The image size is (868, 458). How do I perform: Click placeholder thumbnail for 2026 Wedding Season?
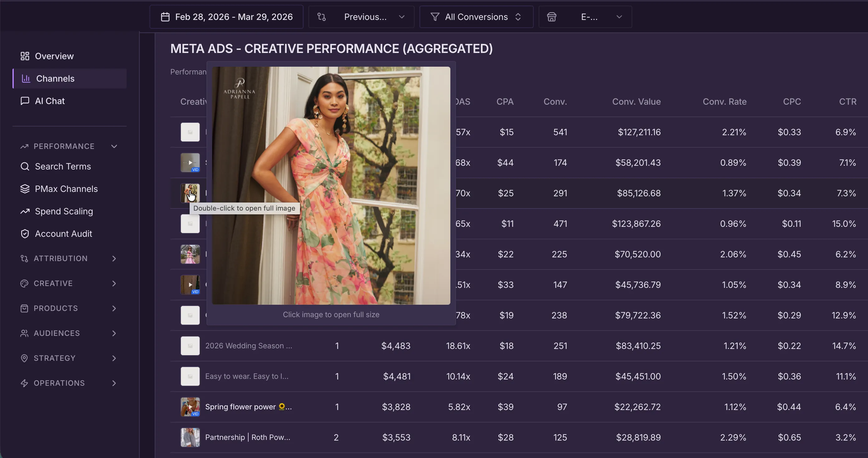point(190,346)
